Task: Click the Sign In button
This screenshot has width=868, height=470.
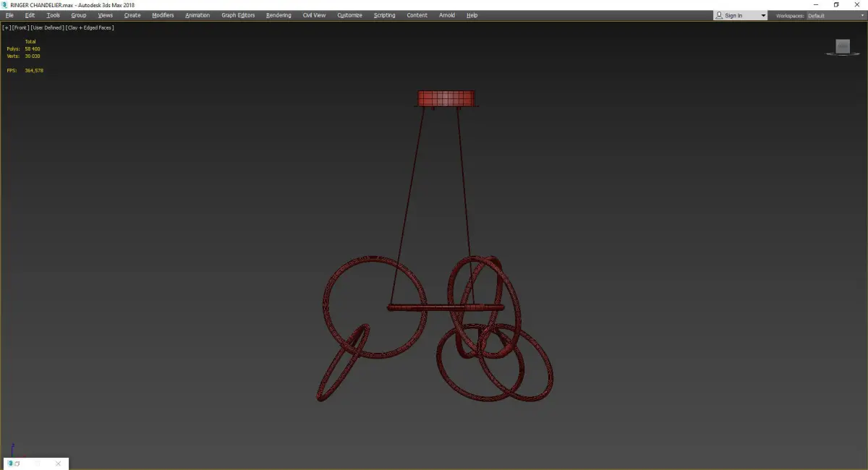Action: pyautogui.click(x=734, y=15)
